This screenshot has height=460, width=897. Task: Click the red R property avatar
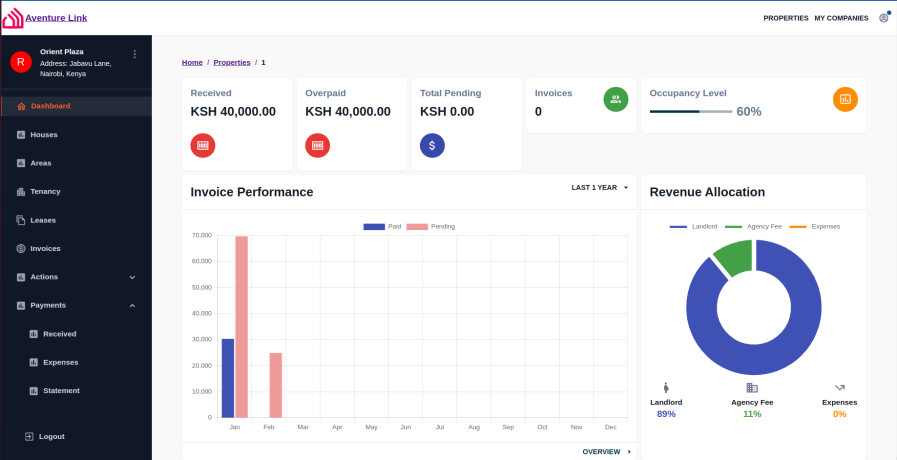pyautogui.click(x=21, y=62)
